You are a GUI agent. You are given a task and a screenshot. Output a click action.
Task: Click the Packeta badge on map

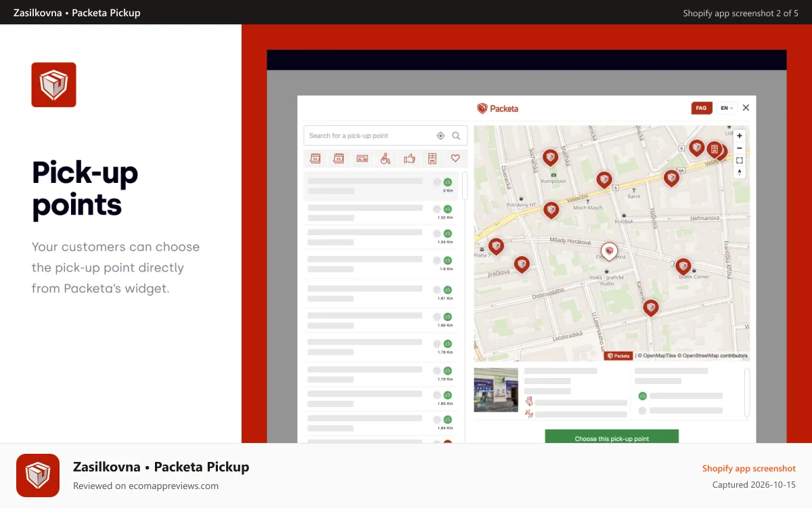coord(618,356)
